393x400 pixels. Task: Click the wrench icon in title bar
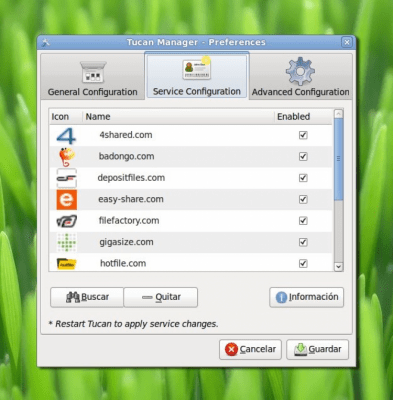pos(46,42)
